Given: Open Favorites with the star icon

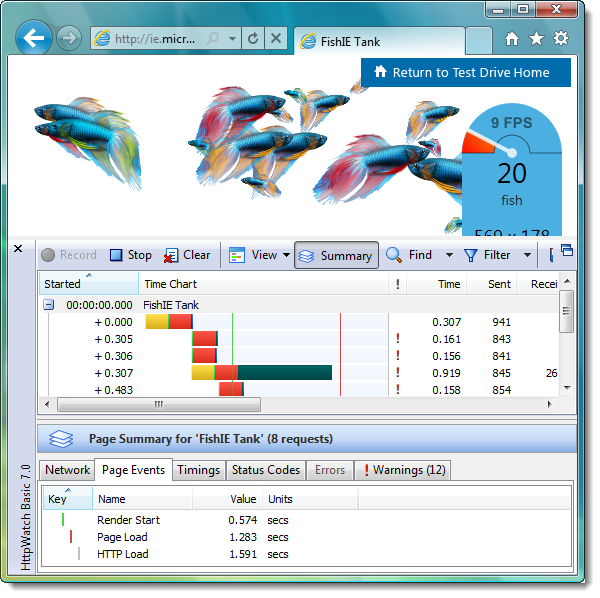Looking at the screenshot, I should 536,39.
